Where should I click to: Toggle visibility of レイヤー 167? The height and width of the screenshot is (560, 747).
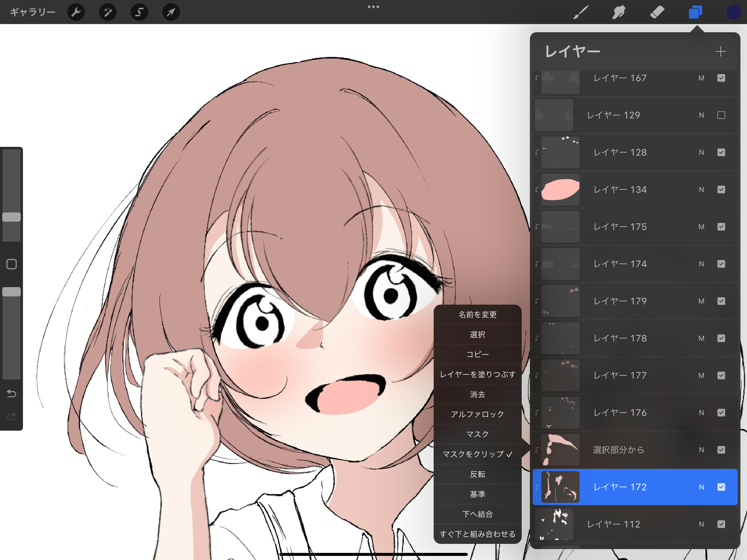[x=721, y=78]
